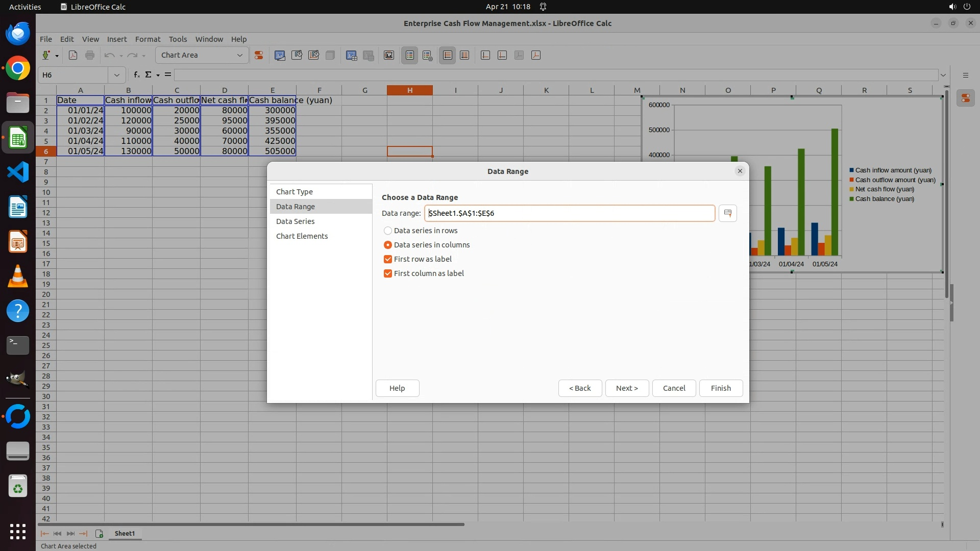This screenshot has width=980, height=551.
Task: Select Data series in rows option
Action: point(388,231)
